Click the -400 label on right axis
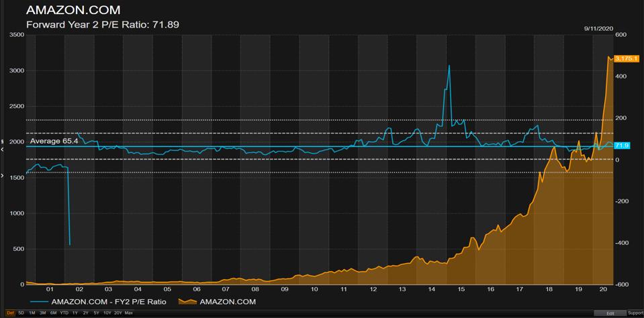The image size is (644, 318). tap(622, 243)
